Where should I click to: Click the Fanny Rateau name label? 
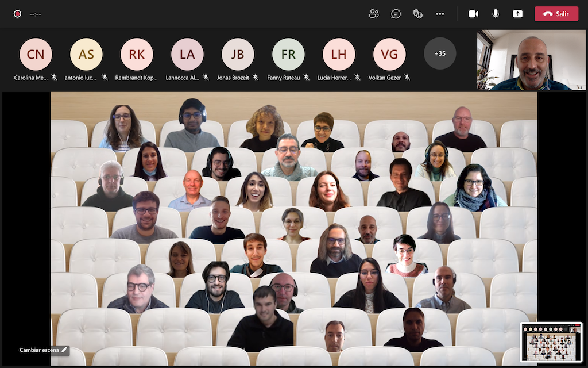(x=284, y=78)
